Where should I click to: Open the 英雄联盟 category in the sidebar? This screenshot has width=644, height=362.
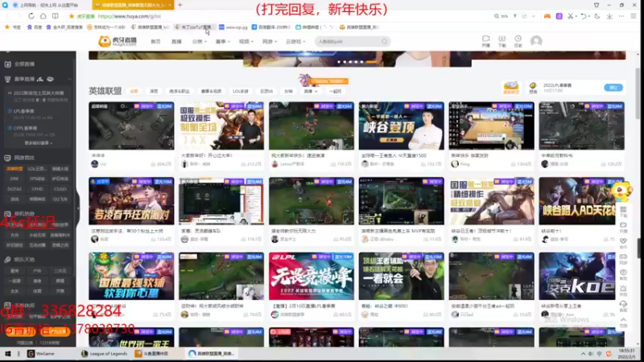click(x=14, y=169)
